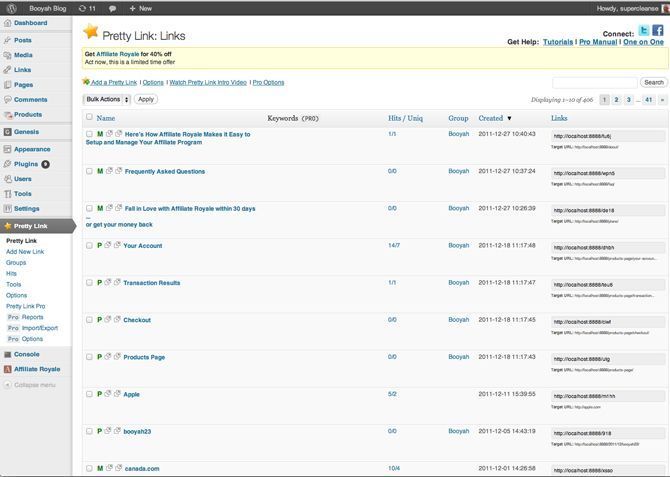The width and height of the screenshot is (670, 477).
Task: Sort the table by Name column
Action: (x=106, y=118)
